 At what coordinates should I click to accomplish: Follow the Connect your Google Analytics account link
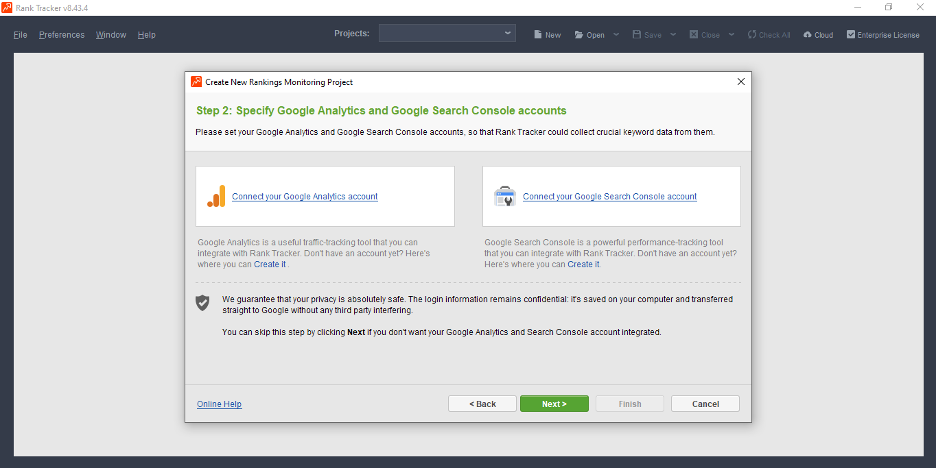tap(305, 197)
